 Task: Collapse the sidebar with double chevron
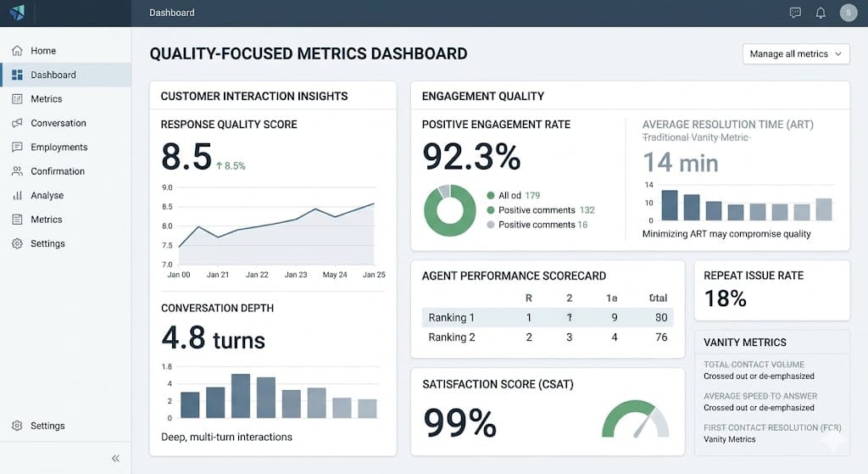coord(115,458)
